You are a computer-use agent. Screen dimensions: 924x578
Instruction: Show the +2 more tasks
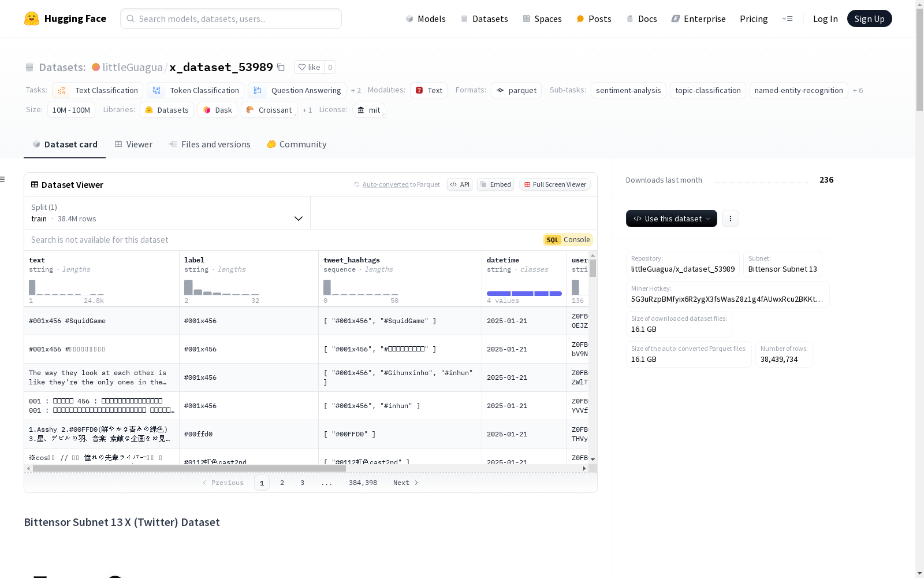(356, 90)
